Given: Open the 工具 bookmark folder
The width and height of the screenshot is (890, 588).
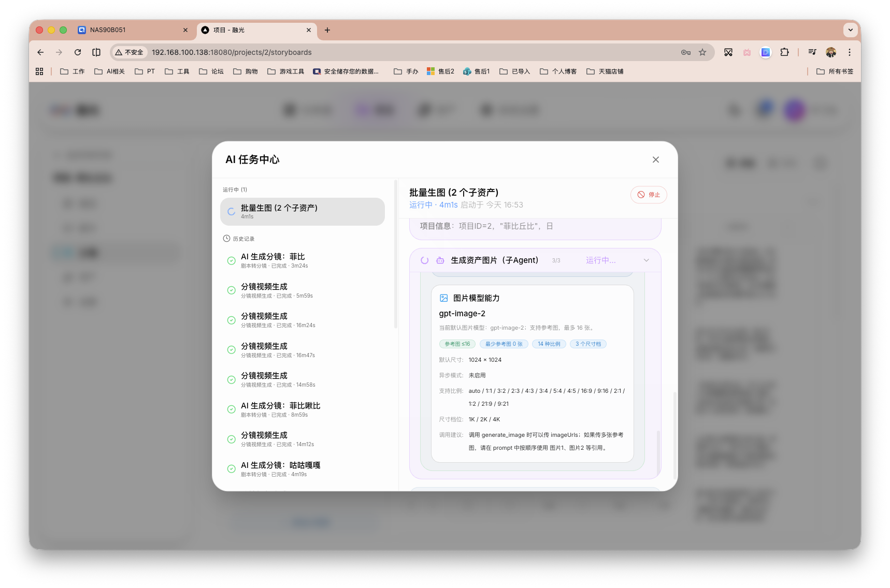Looking at the screenshot, I should click(x=177, y=71).
